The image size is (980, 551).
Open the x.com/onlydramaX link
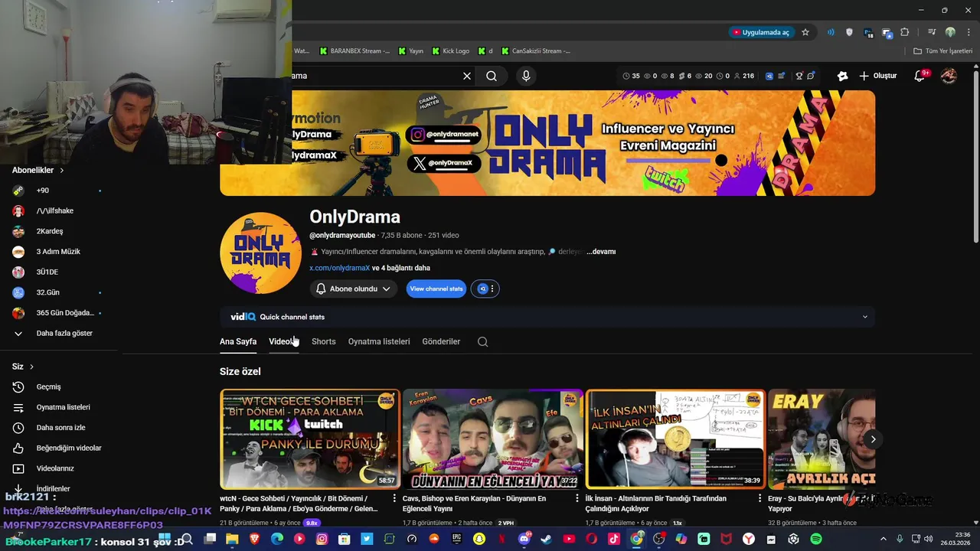tap(340, 268)
